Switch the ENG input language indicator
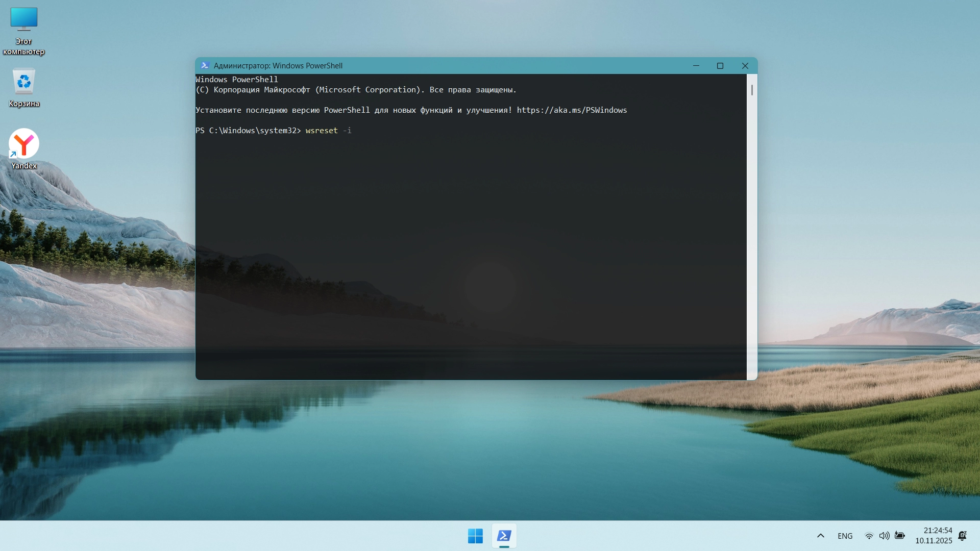 click(x=845, y=536)
